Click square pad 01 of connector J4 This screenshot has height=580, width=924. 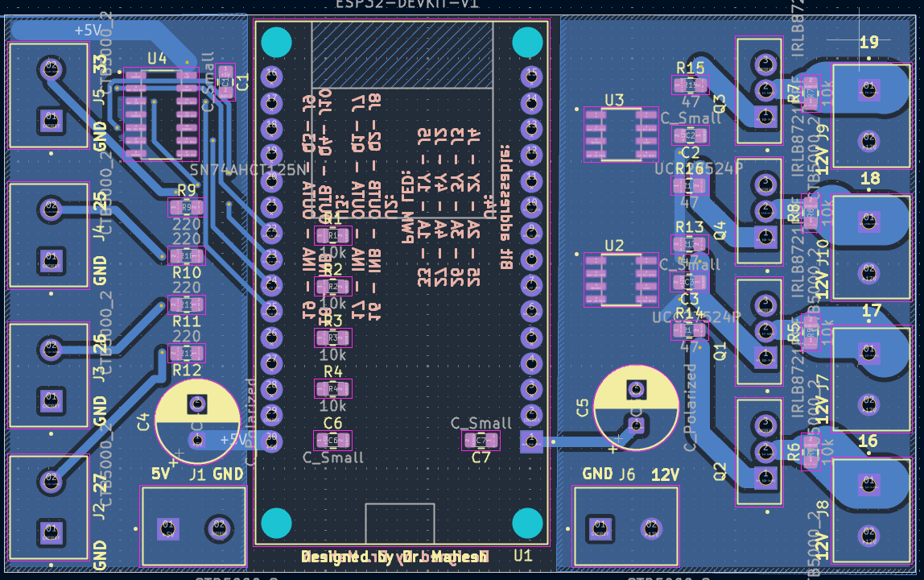tap(52, 260)
